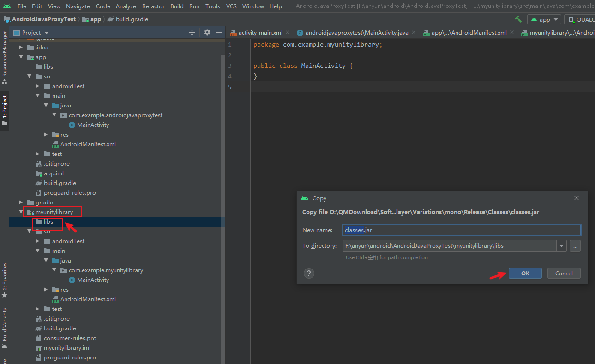
Task: Open the Help menu
Action: [x=276, y=6]
